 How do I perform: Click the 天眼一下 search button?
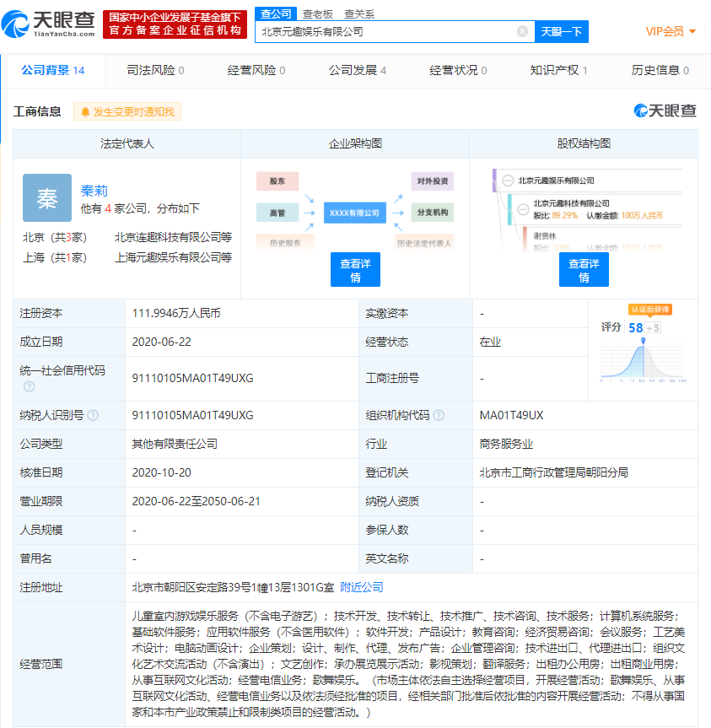(562, 31)
